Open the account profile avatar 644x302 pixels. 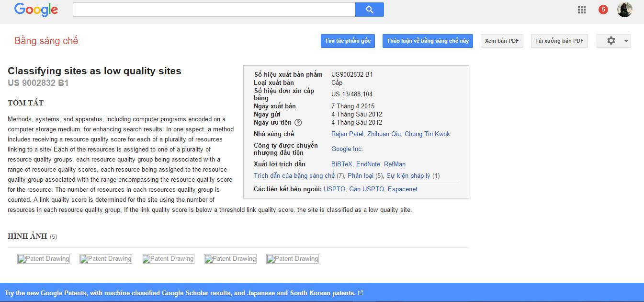[x=625, y=10]
